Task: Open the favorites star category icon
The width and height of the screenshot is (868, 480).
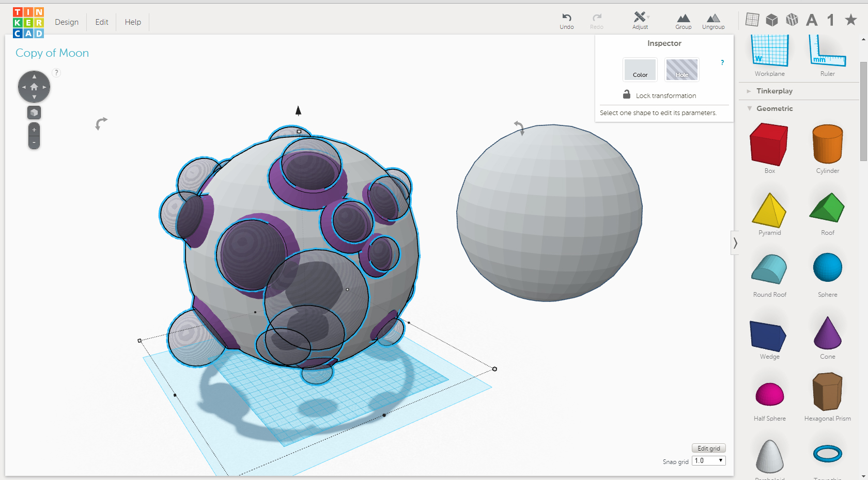Action: click(850, 20)
